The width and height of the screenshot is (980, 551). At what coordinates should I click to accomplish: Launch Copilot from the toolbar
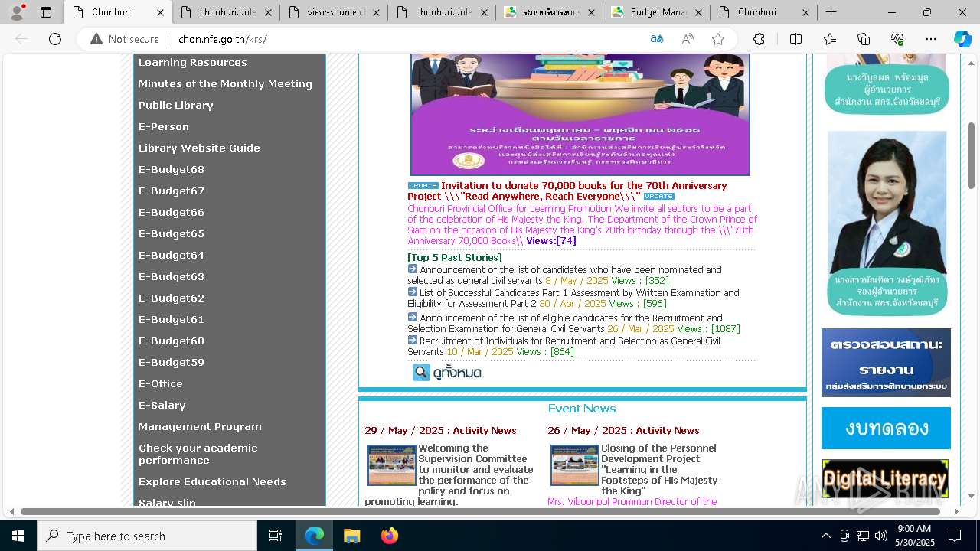[x=962, y=39]
